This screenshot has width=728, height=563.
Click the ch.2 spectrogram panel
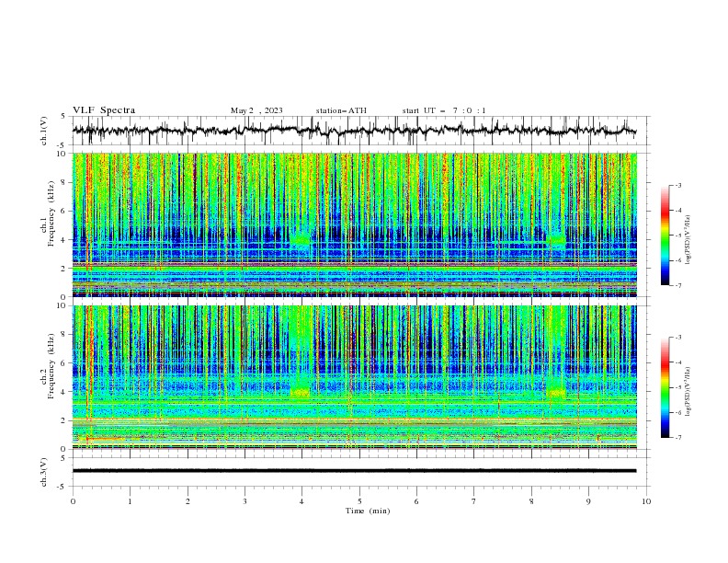(355, 377)
